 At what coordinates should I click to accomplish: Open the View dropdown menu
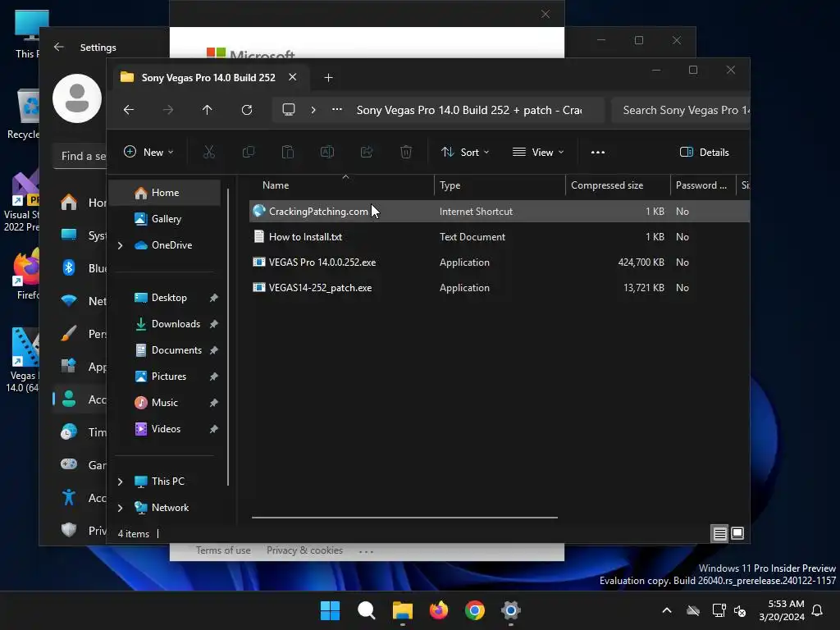[x=538, y=152]
